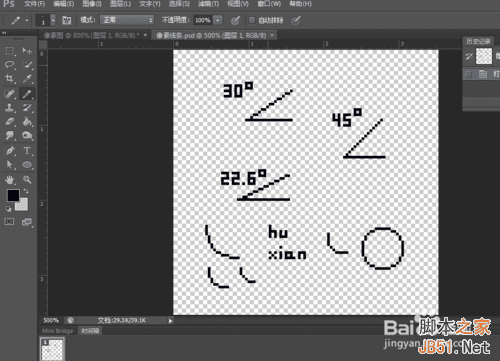Select the Clone Stamp tool

9,108
